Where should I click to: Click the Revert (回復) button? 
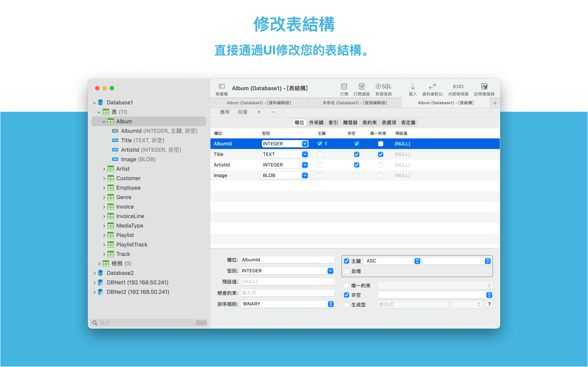[243, 112]
